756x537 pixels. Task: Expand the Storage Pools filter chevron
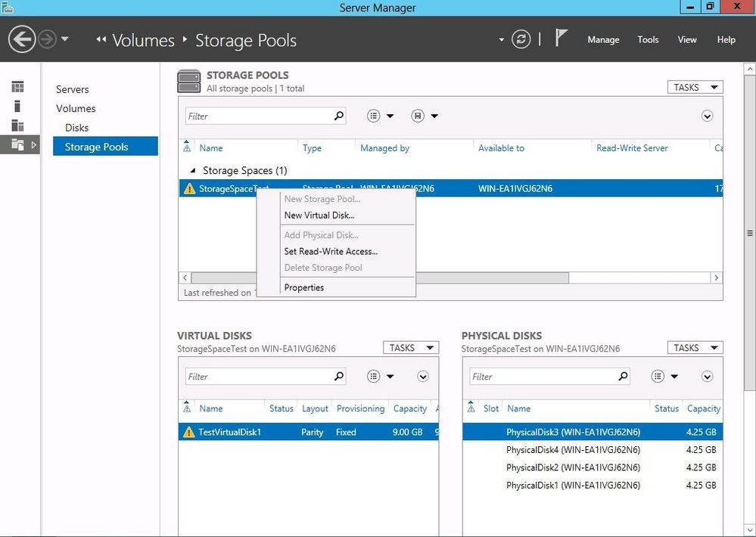pos(707,116)
